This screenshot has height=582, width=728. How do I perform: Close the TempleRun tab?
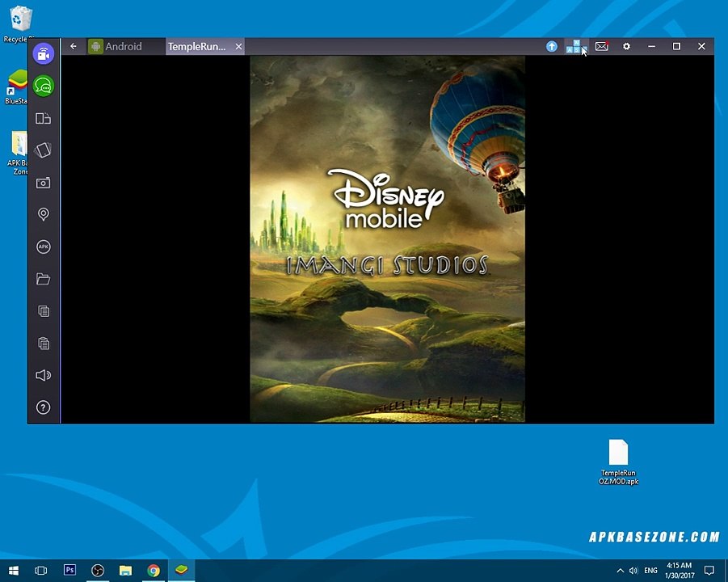[x=238, y=46]
